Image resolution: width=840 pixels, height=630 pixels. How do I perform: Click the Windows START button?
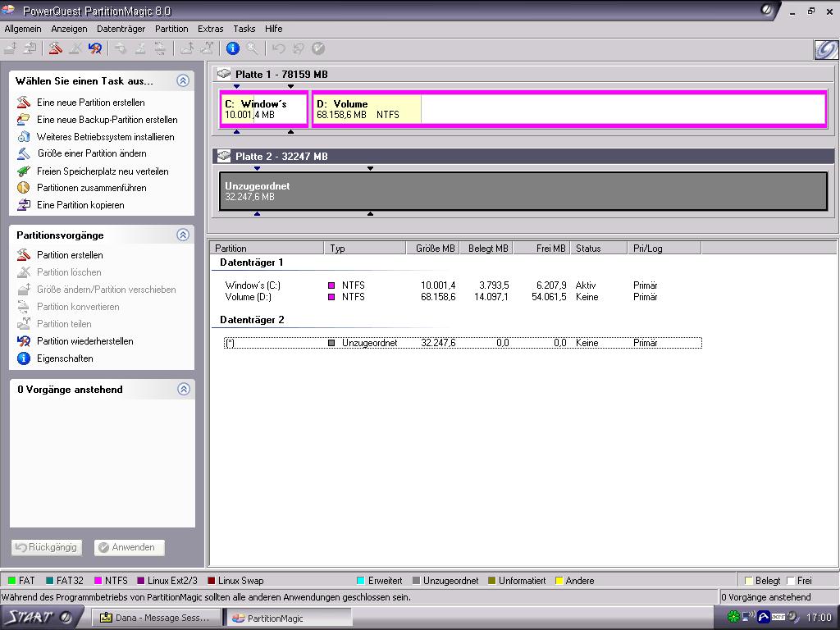[x=42, y=618]
